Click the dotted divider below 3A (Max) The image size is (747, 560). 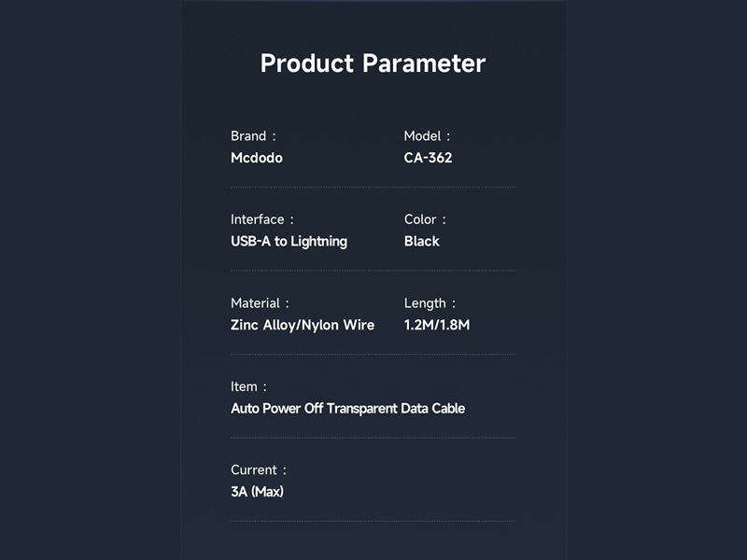coord(373,522)
